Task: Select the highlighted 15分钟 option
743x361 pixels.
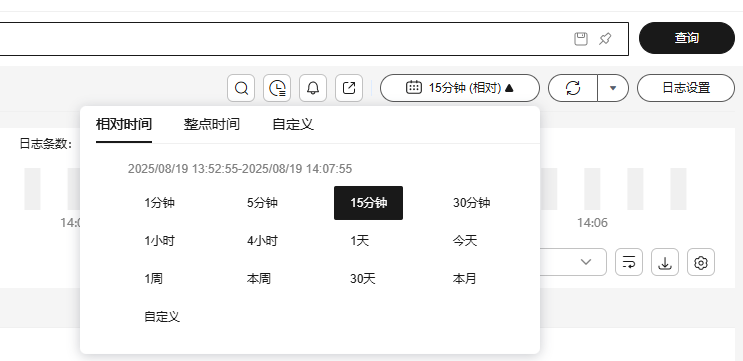Action: (x=369, y=203)
